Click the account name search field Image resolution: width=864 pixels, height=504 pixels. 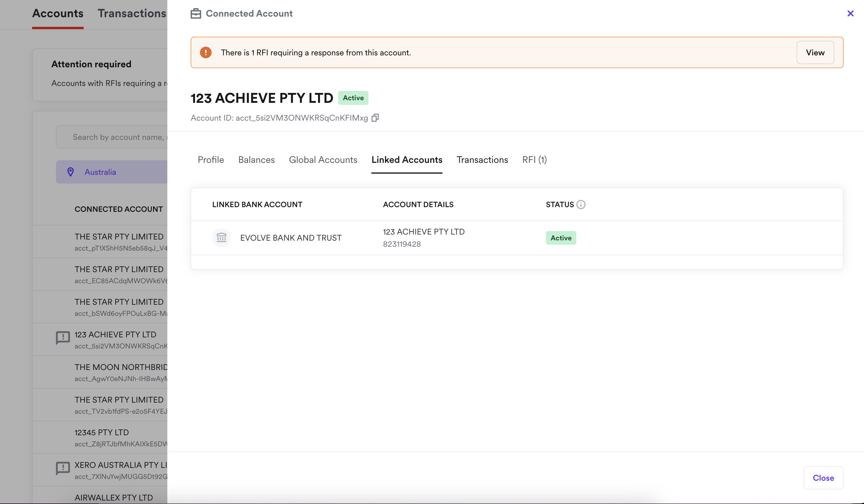(x=117, y=137)
